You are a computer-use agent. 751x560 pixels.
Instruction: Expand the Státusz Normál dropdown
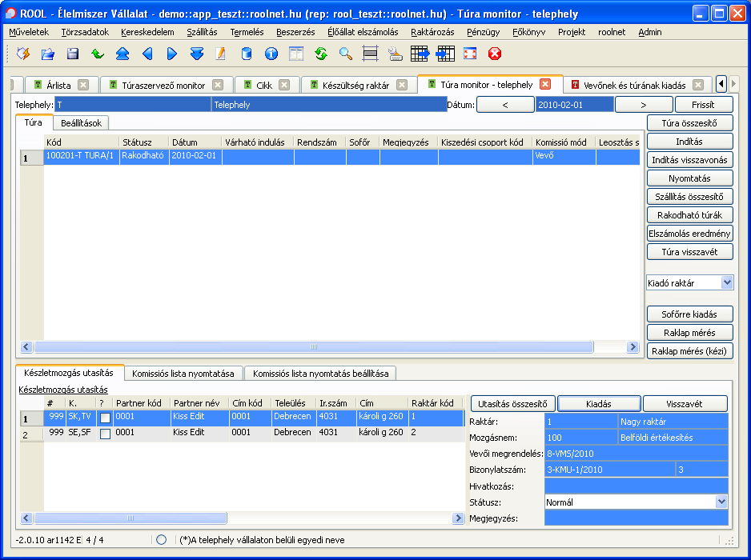click(721, 502)
